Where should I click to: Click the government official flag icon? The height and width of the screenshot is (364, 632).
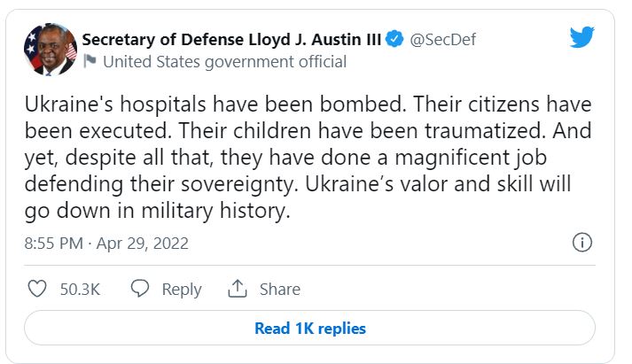tap(90, 62)
